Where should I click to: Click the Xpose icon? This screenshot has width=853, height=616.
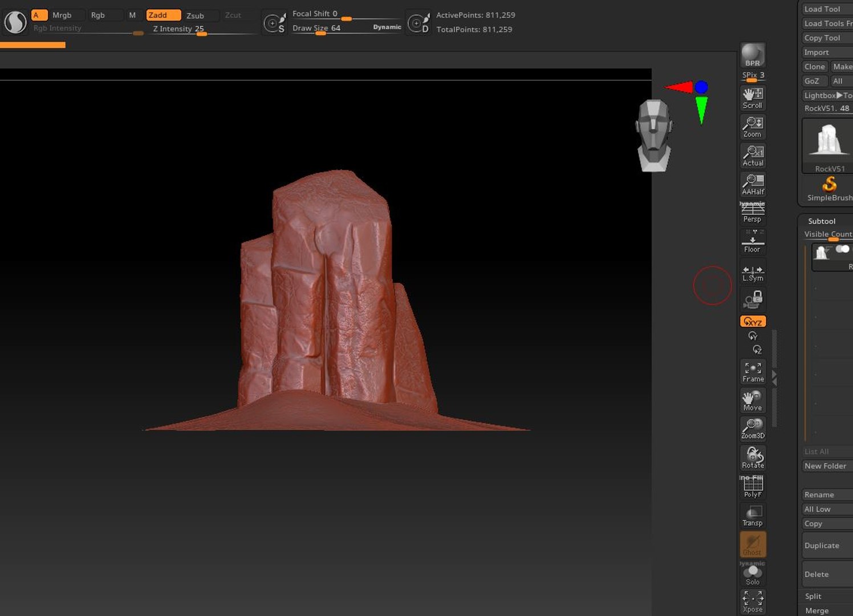tap(753, 602)
